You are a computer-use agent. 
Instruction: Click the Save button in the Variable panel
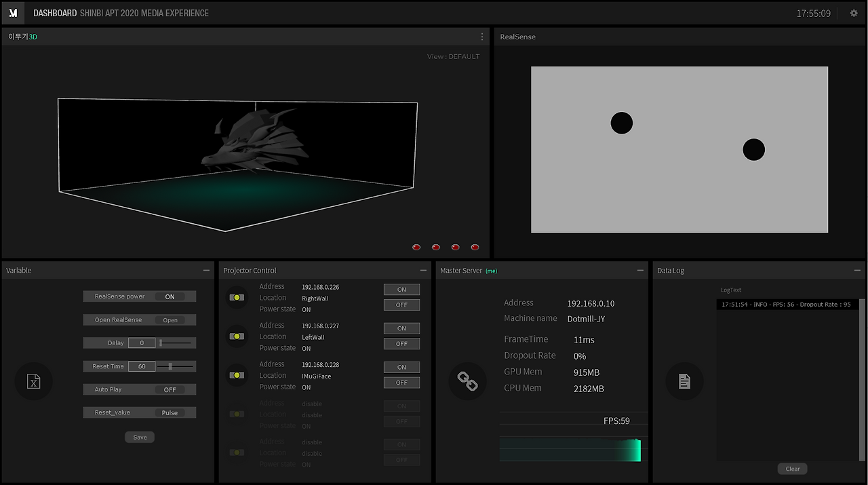pos(139,437)
